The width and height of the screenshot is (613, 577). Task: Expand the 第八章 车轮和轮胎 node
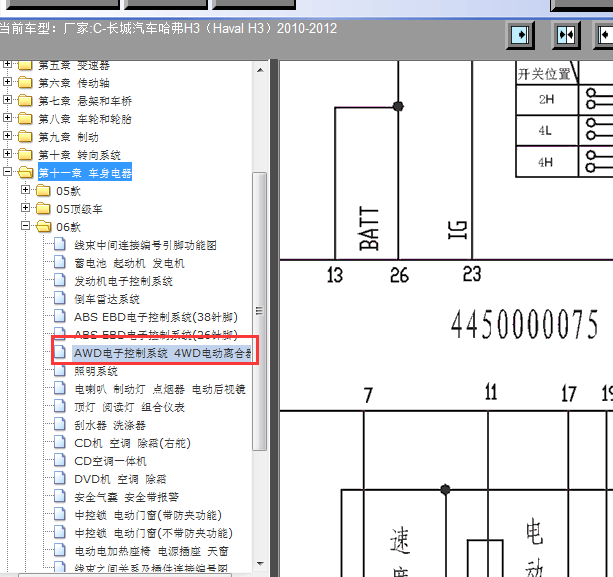(7, 117)
